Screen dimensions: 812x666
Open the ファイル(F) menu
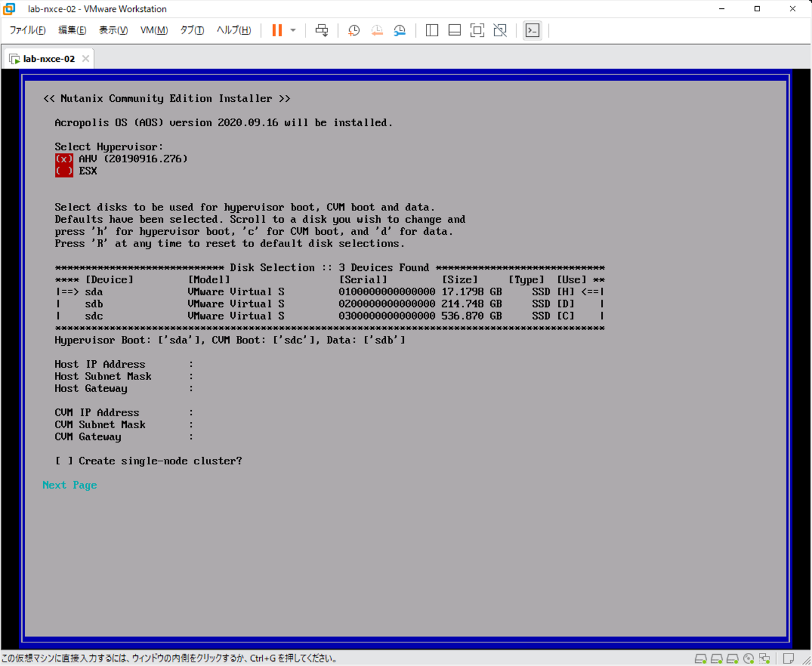tap(27, 30)
